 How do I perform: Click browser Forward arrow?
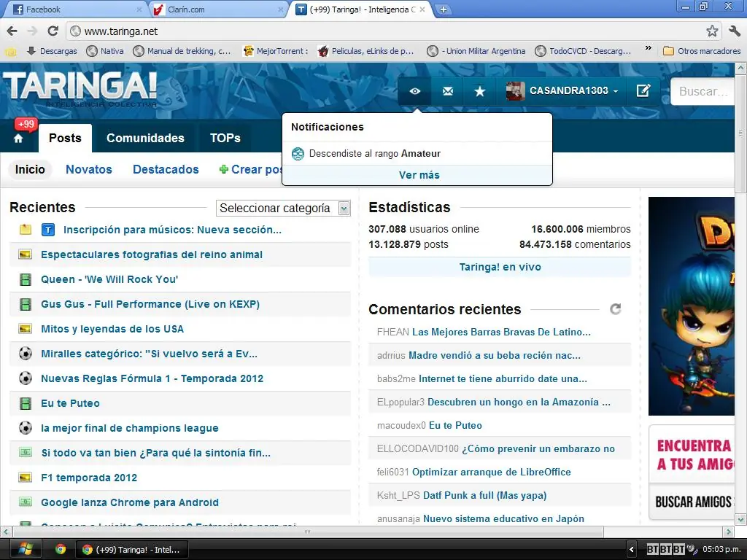point(32,31)
